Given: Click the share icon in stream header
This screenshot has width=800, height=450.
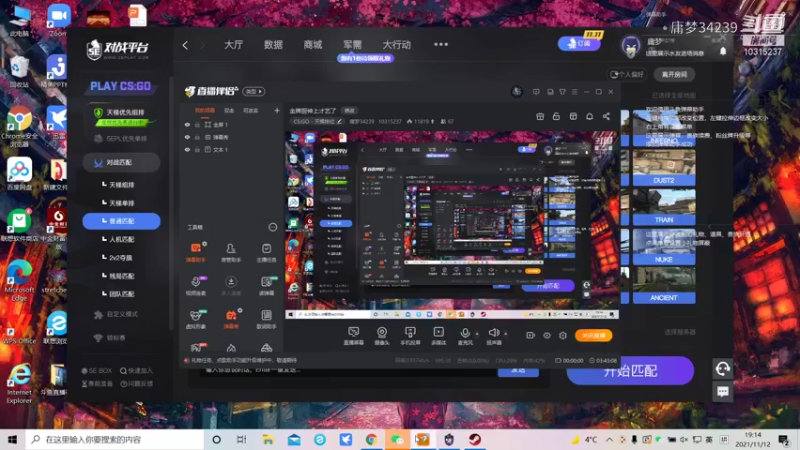Looking at the screenshot, I should click(x=606, y=116).
